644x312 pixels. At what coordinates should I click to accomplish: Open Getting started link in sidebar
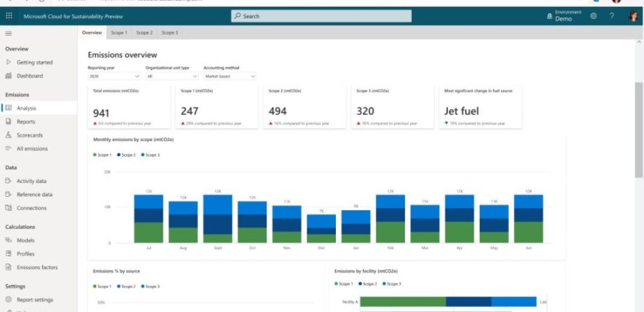click(x=35, y=62)
